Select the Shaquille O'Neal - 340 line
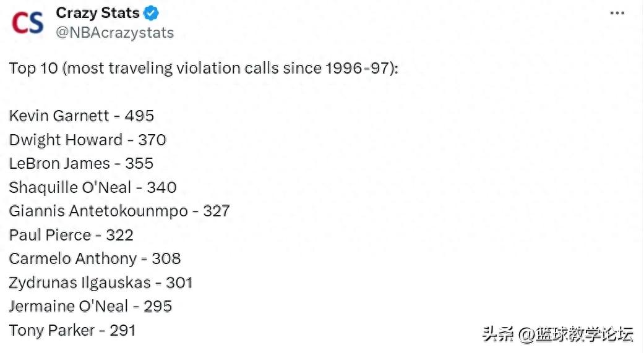Screen dimensions: 644x353 [x=93, y=187]
